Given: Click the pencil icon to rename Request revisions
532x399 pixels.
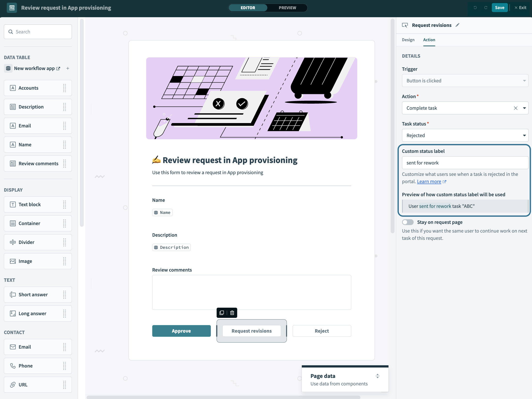Looking at the screenshot, I should click(457, 25).
